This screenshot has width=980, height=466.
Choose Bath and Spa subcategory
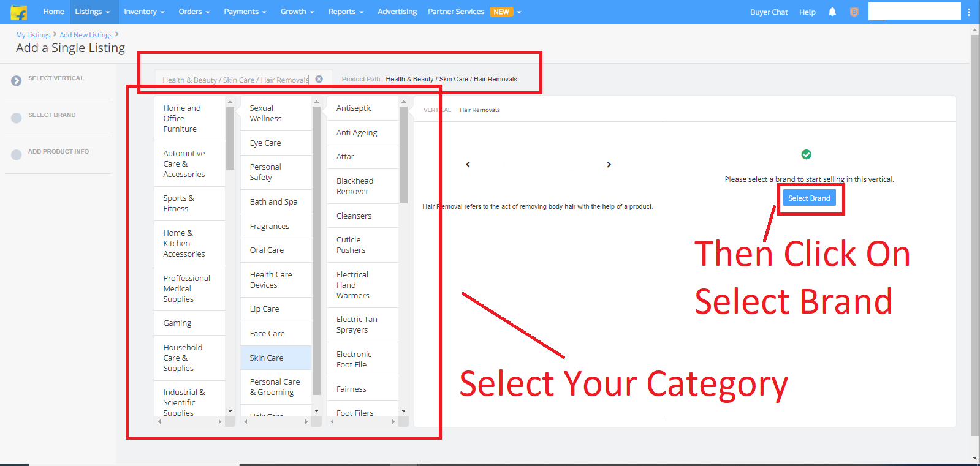point(276,202)
